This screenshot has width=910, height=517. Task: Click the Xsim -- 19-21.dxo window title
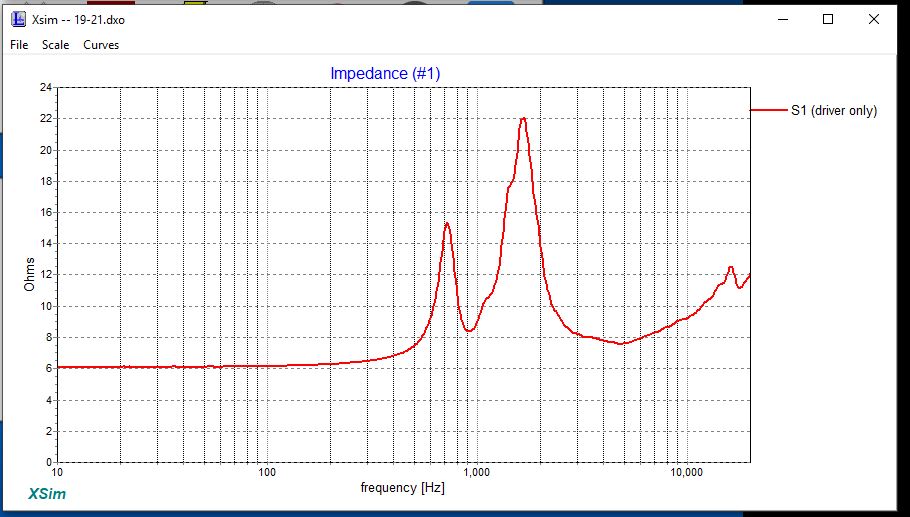click(x=78, y=20)
